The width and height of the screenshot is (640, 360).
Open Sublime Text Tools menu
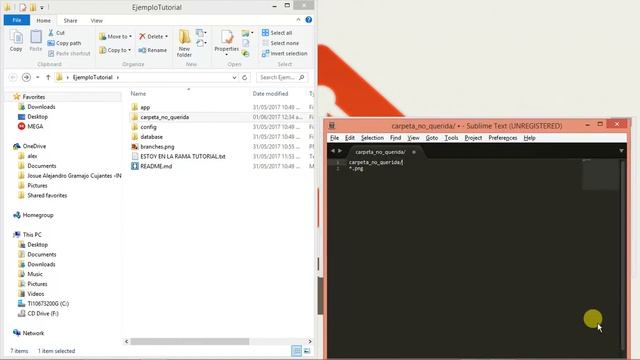pyautogui.click(x=451, y=138)
